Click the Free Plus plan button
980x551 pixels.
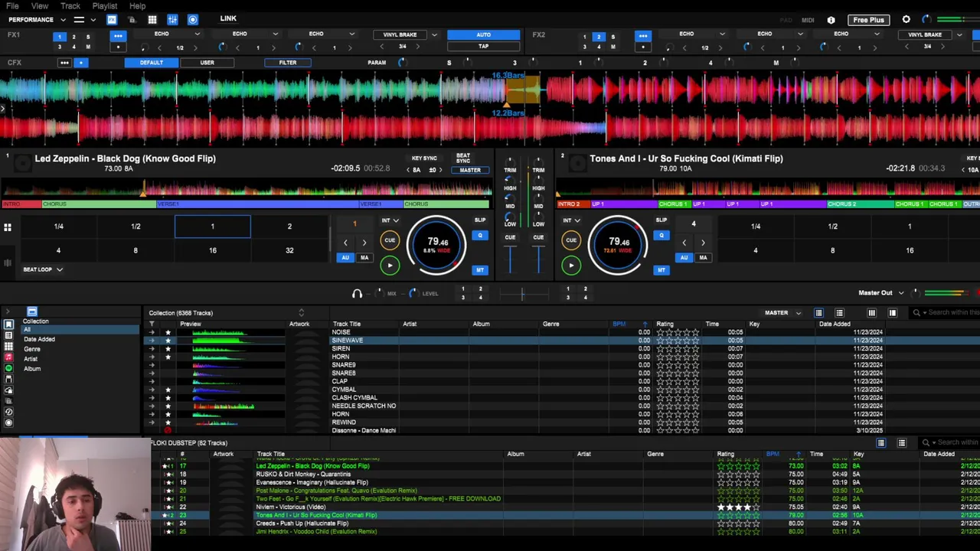click(868, 20)
